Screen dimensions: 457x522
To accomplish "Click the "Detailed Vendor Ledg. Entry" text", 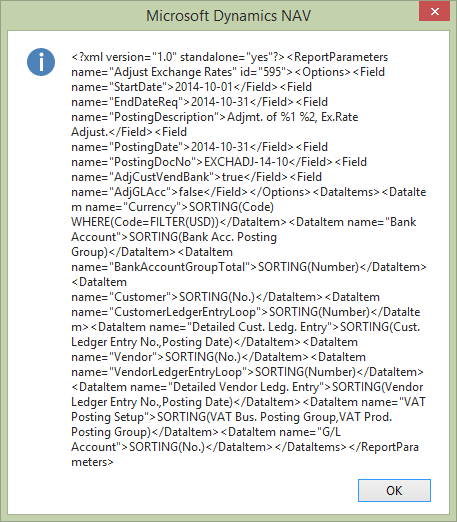I will (x=246, y=387).
